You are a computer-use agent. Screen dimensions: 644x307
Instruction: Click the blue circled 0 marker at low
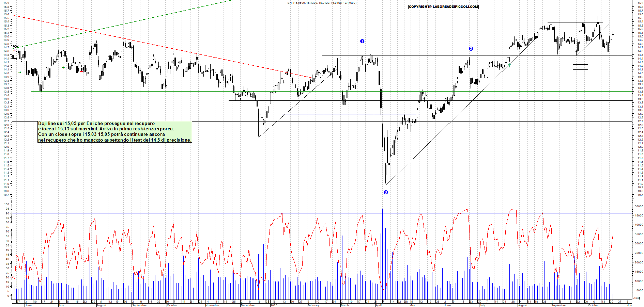click(x=386, y=192)
